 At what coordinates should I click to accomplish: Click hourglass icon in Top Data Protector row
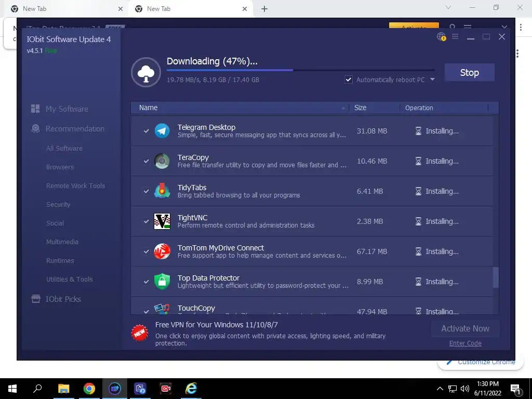tap(418, 282)
